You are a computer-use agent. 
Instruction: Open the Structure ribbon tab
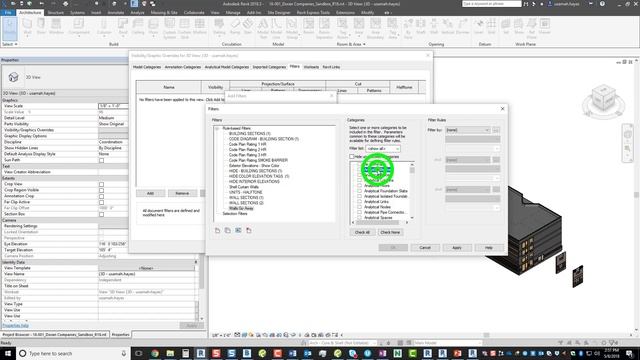(56, 13)
